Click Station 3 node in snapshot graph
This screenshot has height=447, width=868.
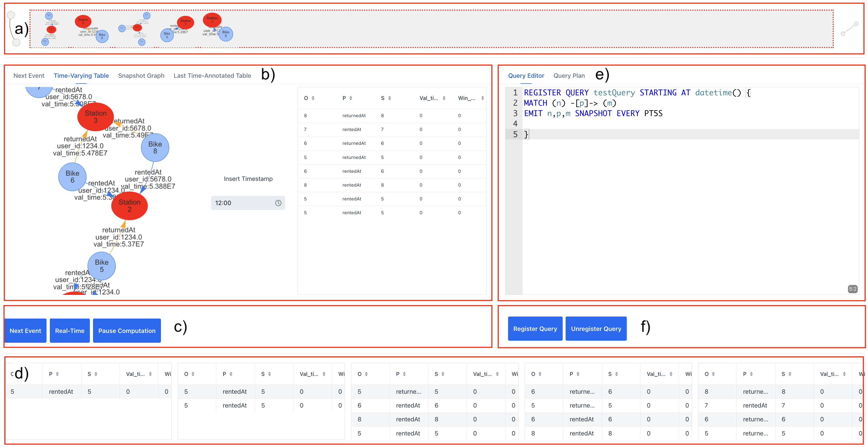coord(95,117)
